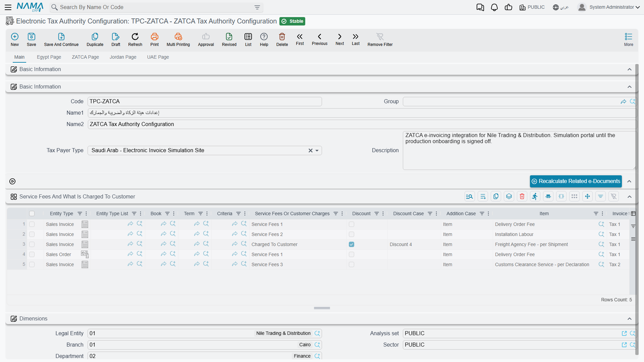Click the grid delete rows icon

point(522,196)
